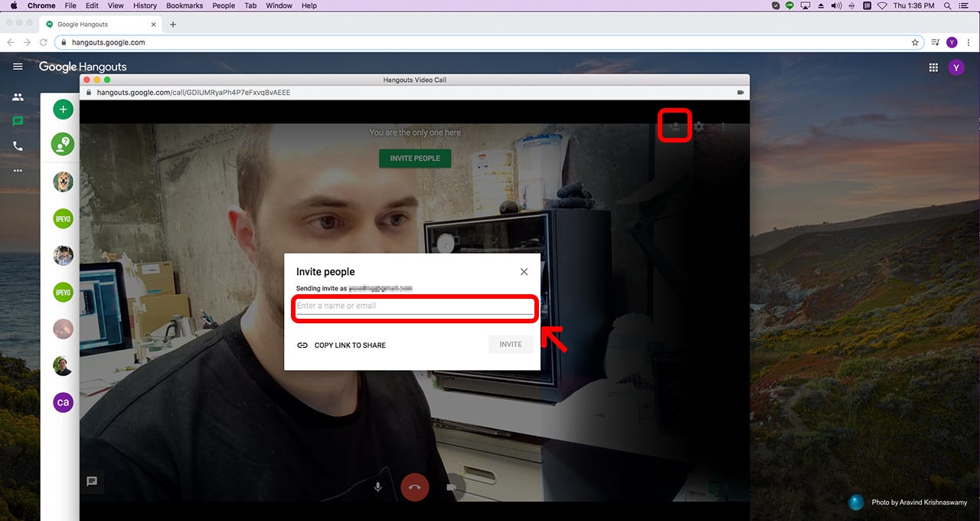Open video call settings with the gear icon
The image size is (980, 521).
pos(699,126)
